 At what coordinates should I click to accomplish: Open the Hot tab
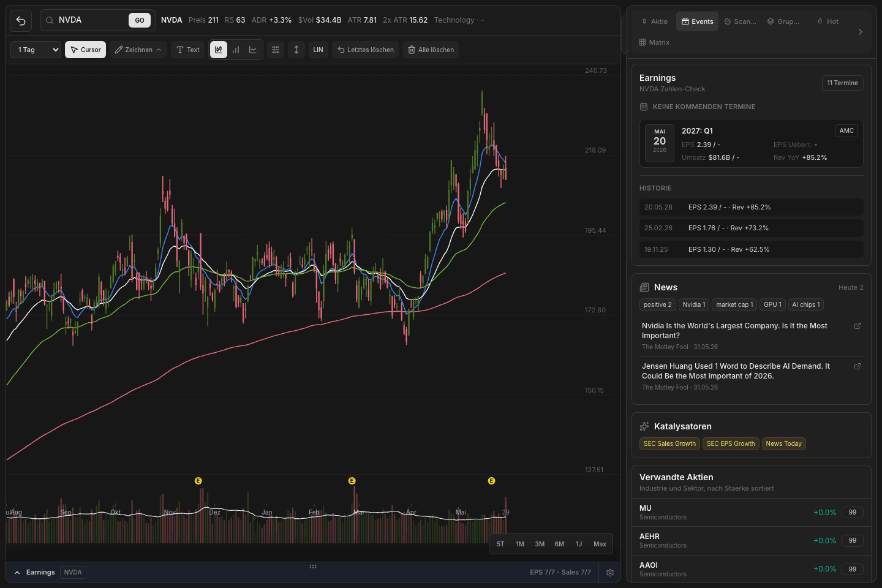coord(827,21)
